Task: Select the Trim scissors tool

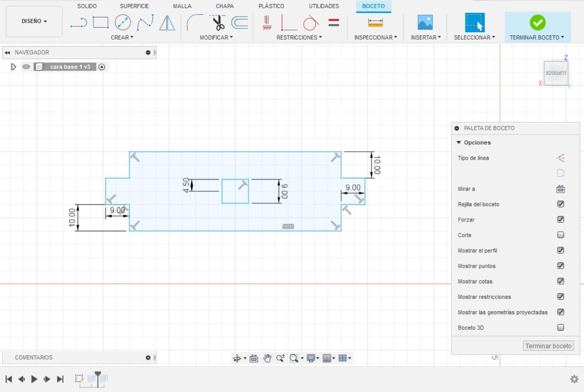Action: click(218, 23)
